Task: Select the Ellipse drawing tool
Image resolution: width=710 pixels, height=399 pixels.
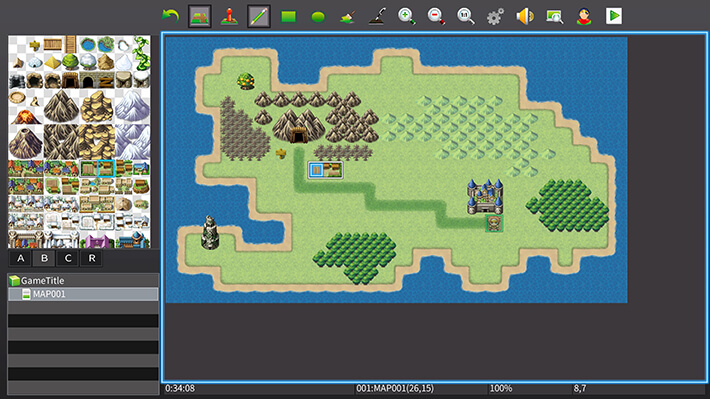Action: click(318, 17)
